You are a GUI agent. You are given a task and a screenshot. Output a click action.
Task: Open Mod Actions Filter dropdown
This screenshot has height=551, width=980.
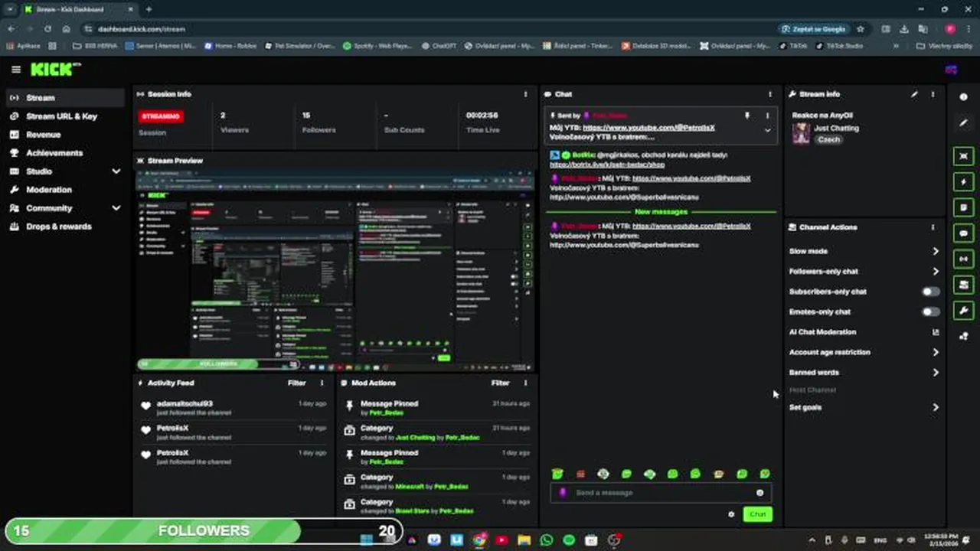500,383
